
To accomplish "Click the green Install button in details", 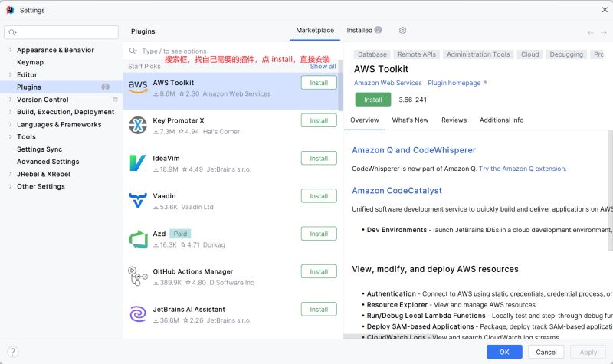I will click(x=373, y=100).
